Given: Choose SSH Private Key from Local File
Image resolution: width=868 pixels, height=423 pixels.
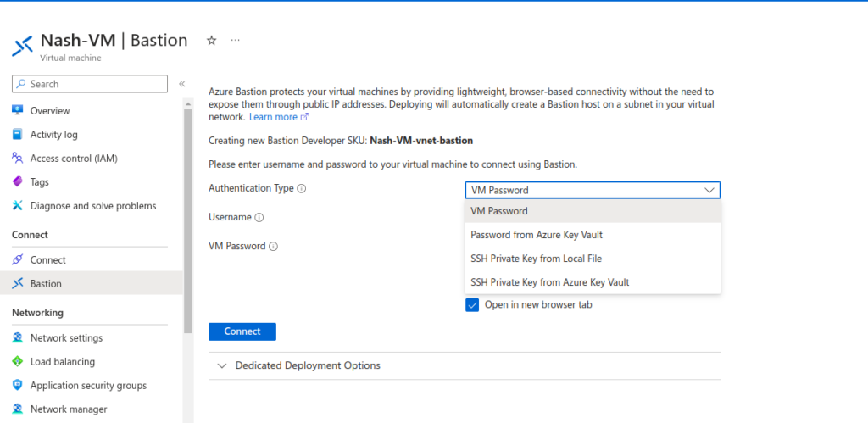Looking at the screenshot, I should click(x=536, y=259).
